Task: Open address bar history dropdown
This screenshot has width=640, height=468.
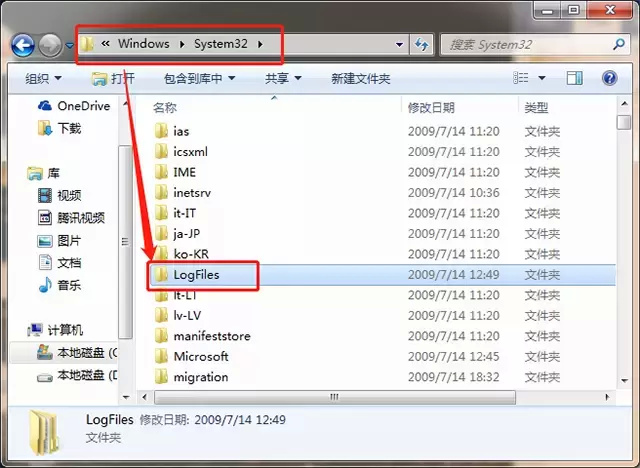Action: pos(399,44)
